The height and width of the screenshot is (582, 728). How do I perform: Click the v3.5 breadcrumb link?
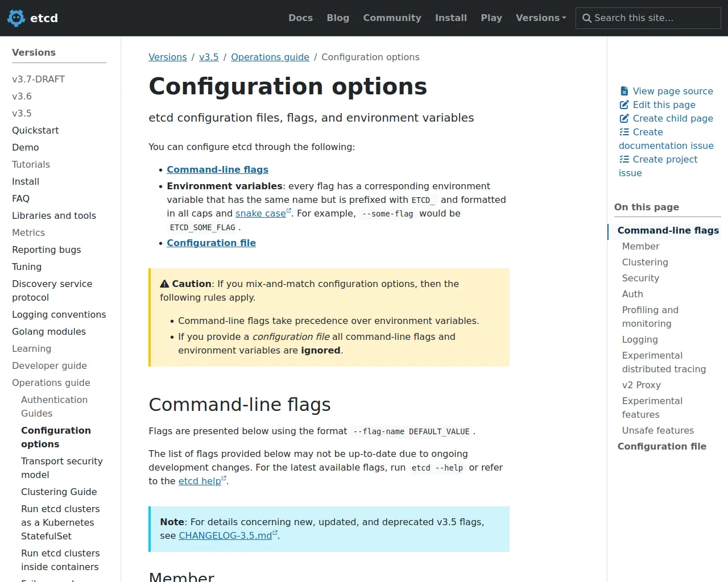point(209,57)
